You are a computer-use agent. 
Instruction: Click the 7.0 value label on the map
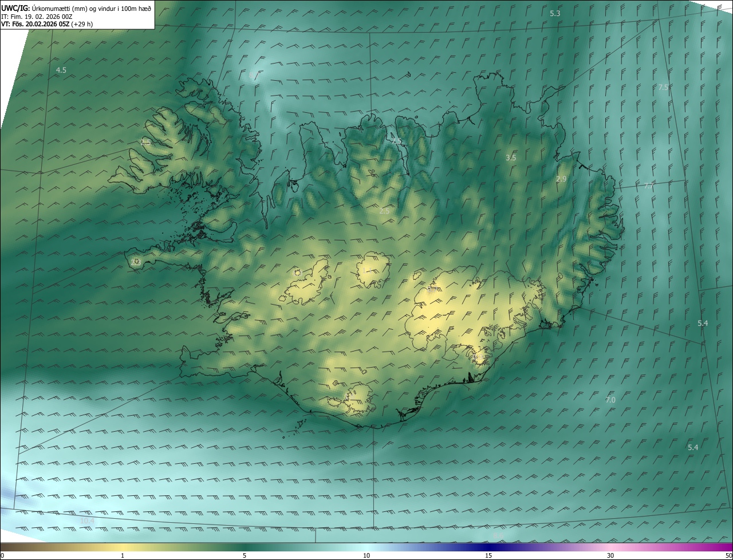610,400
